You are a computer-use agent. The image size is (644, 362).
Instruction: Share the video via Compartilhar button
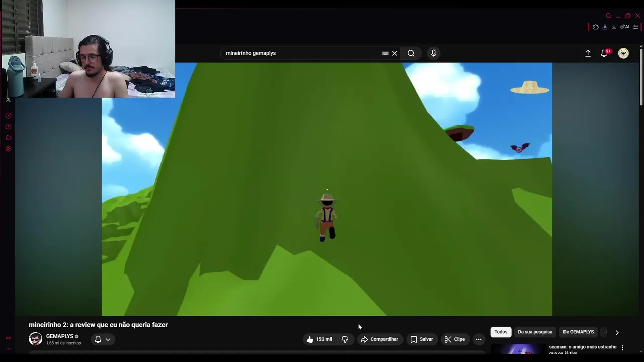[379, 339]
